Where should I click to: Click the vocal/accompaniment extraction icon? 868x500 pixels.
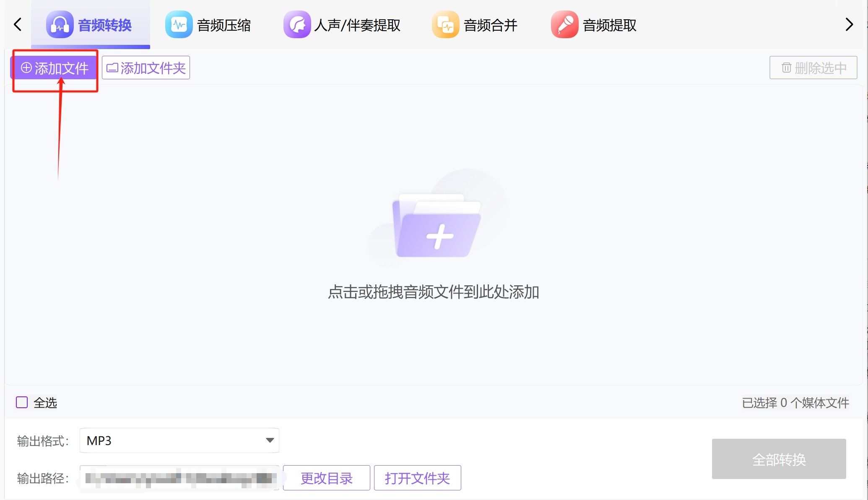point(297,25)
